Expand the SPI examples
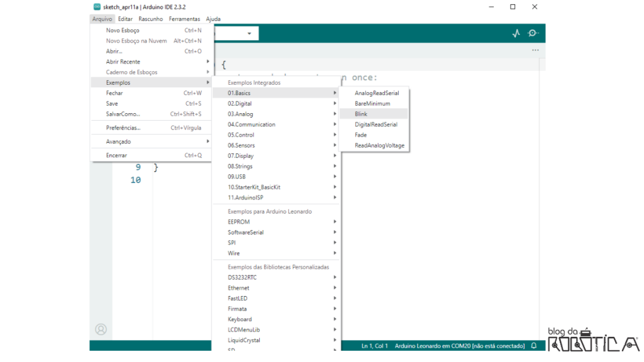 [x=276, y=243]
